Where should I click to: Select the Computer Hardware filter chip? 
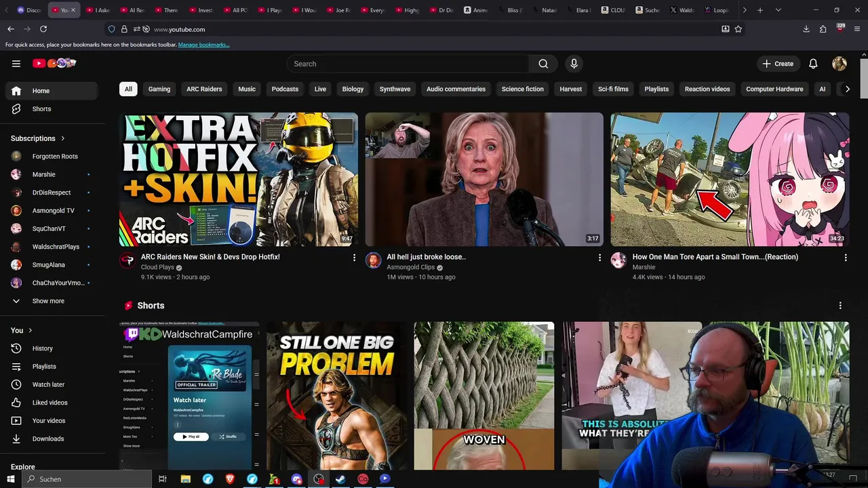(774, 89)
